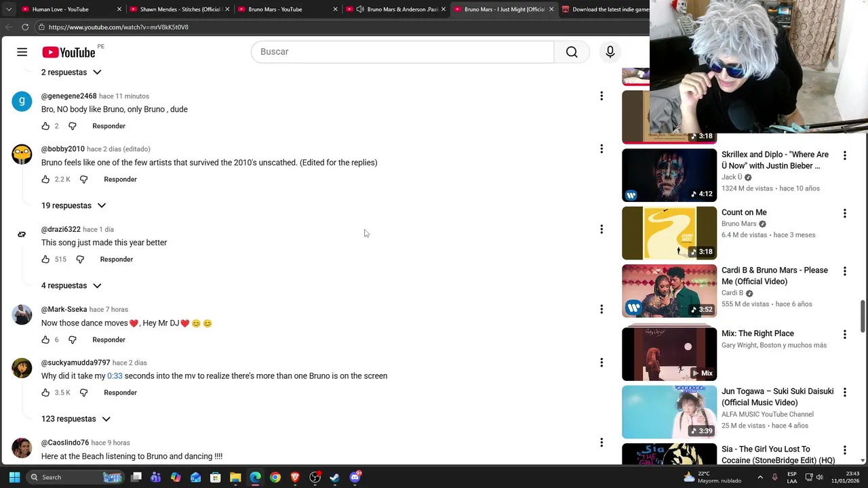Open three-dot menu on @Caoslindo76 comment
Image resolution: width=868 pixels, height=488 pixels.
[x=601, y=443]
